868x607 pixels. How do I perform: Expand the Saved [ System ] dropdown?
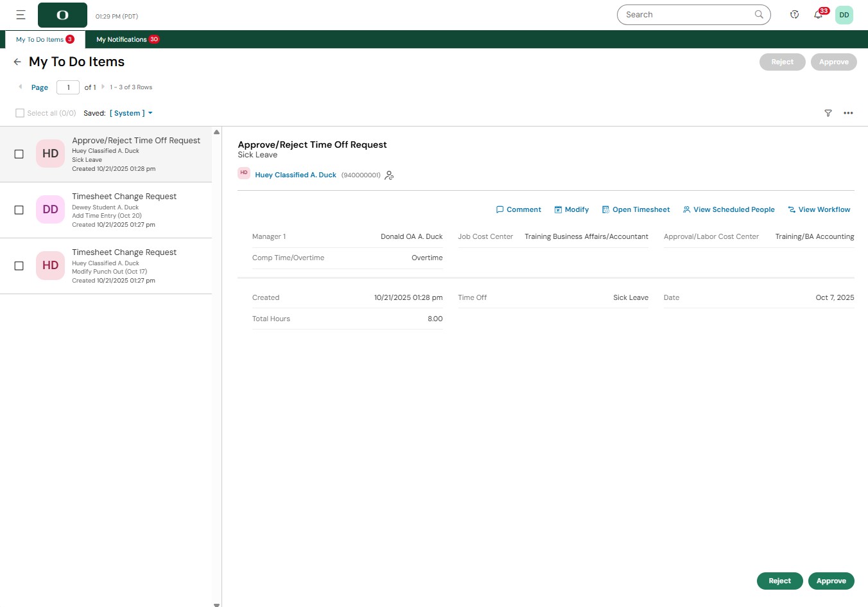click(x=131, y=113)
